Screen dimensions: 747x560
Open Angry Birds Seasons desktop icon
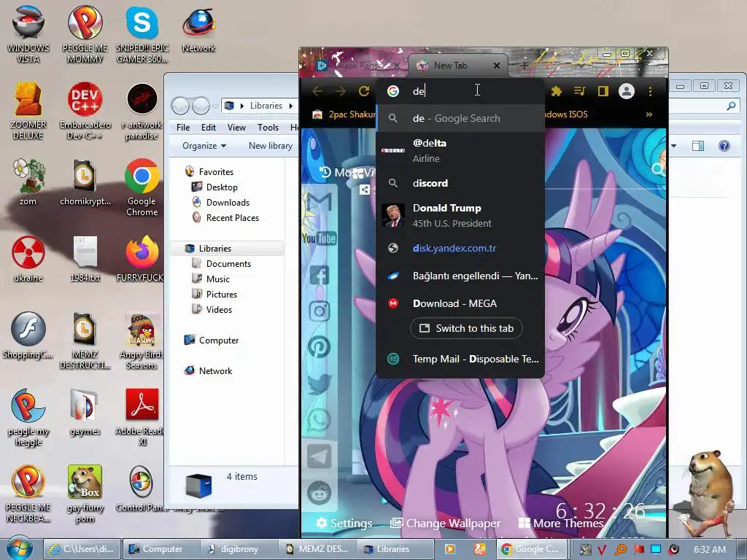pos(142,341)
